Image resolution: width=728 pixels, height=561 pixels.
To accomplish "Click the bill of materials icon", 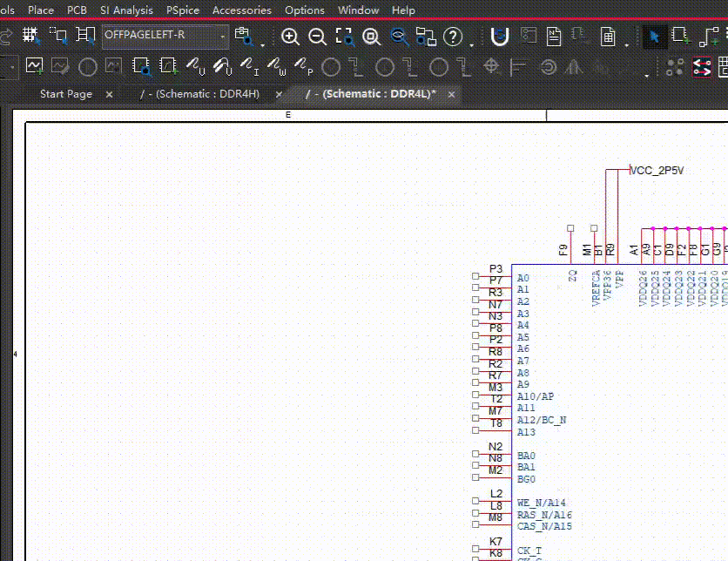I will pos(608,37).
